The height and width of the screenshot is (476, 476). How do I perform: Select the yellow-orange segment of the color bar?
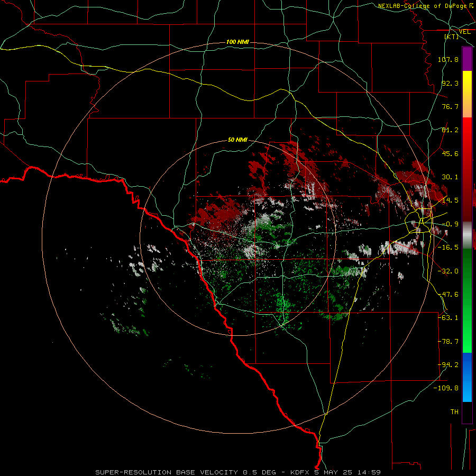point(467,94)
